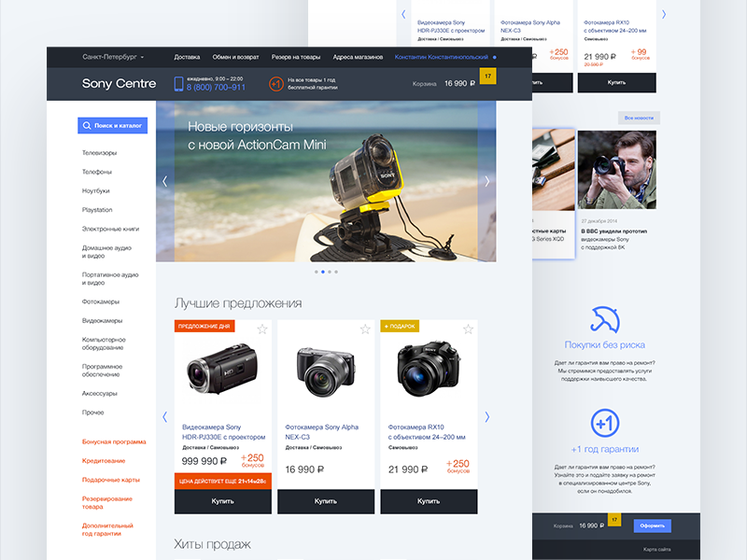747x560 pixels.
Task: Click the blue umbrella icon above Покупки без риска
Action: 604,319
